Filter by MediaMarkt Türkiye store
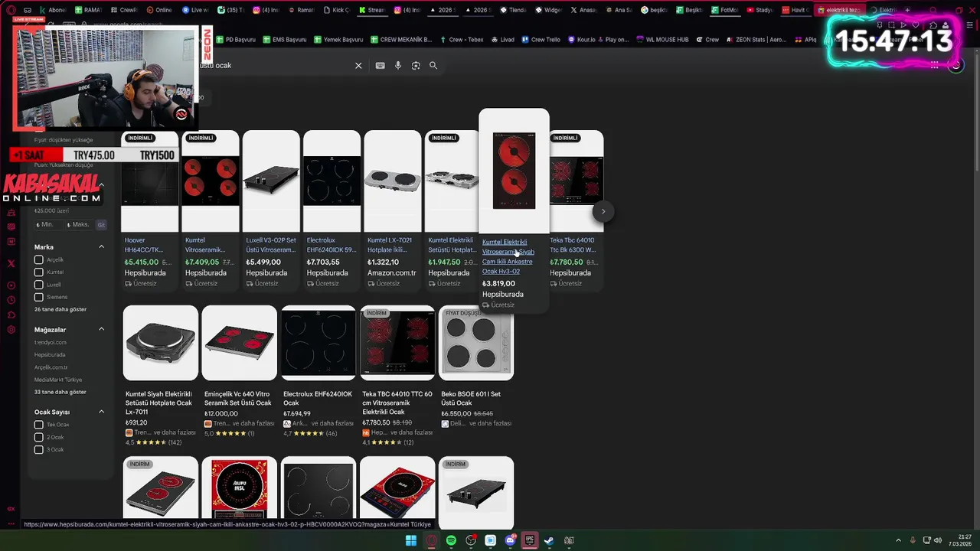This screenshot has width=980, height=551. [x=58, y=380]
